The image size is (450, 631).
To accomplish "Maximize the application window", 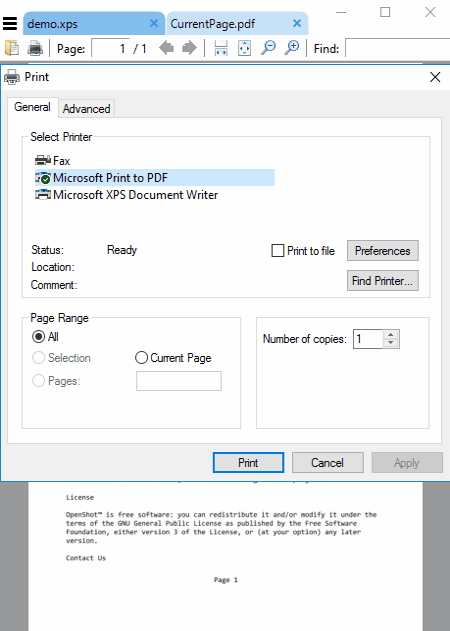I will (385, 12).
